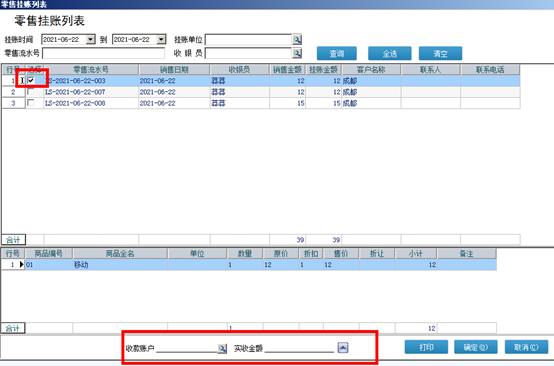Click the 打印 button
The width and height of the screenshot is (554, 366).
(x=426, y=347)
